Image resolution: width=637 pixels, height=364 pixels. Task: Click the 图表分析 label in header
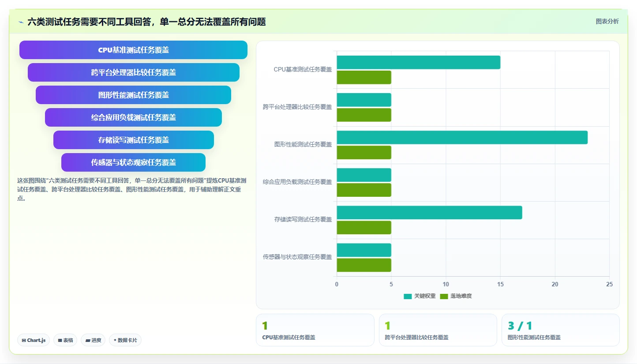pos(607,21)
